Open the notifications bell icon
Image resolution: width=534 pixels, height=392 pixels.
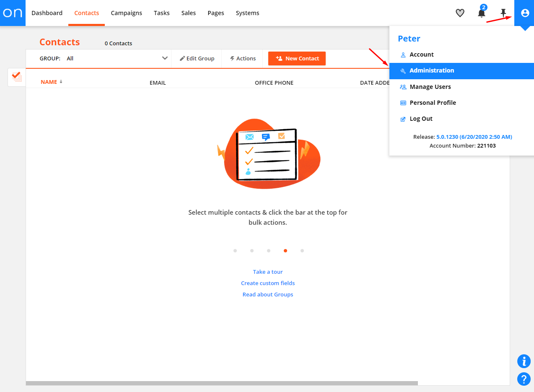coord(482,13)
